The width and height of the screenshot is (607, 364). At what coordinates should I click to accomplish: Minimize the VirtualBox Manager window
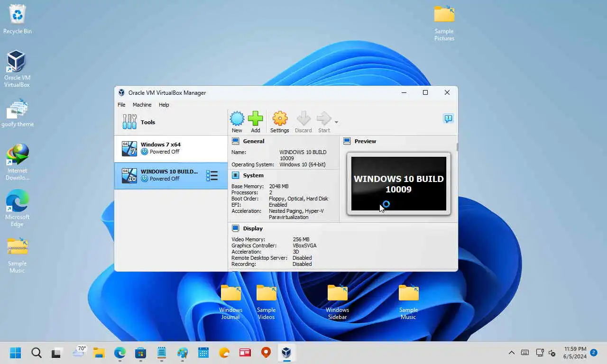click(404, 92)
